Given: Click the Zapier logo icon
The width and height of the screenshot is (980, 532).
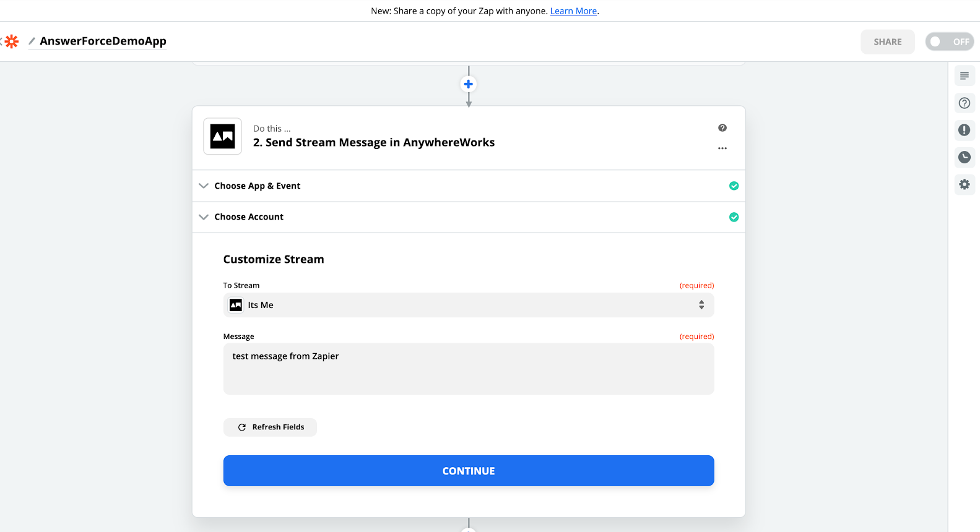Looking at the screenshot, I should click(11, 41).
